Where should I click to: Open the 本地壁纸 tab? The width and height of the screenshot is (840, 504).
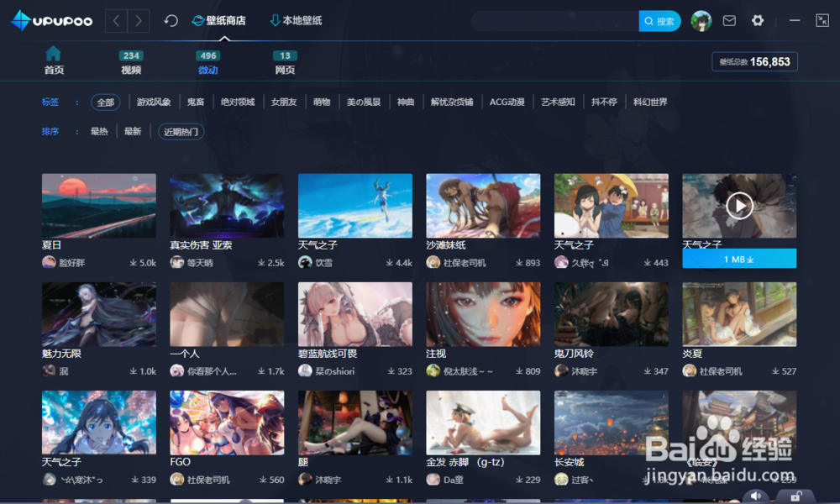(296, 21)
